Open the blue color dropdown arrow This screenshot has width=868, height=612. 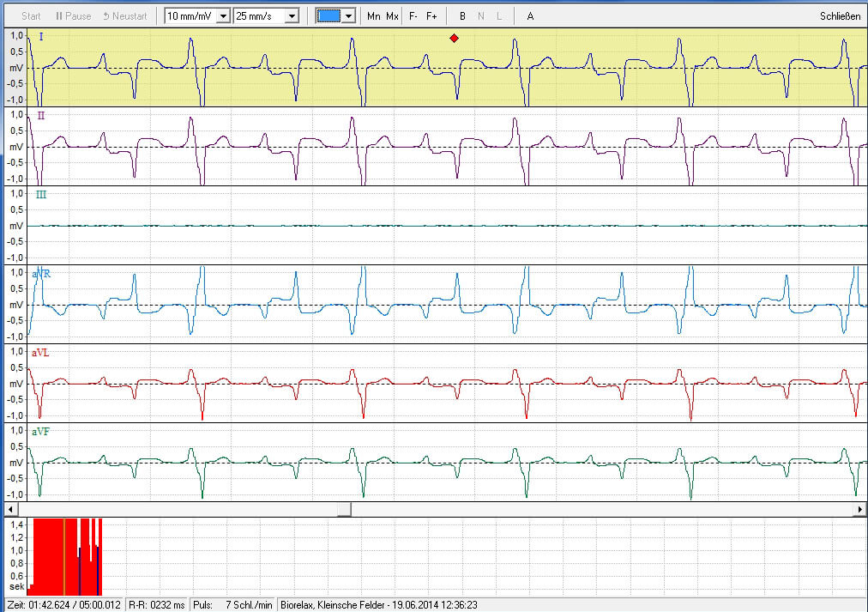click(x=348, y=16)
